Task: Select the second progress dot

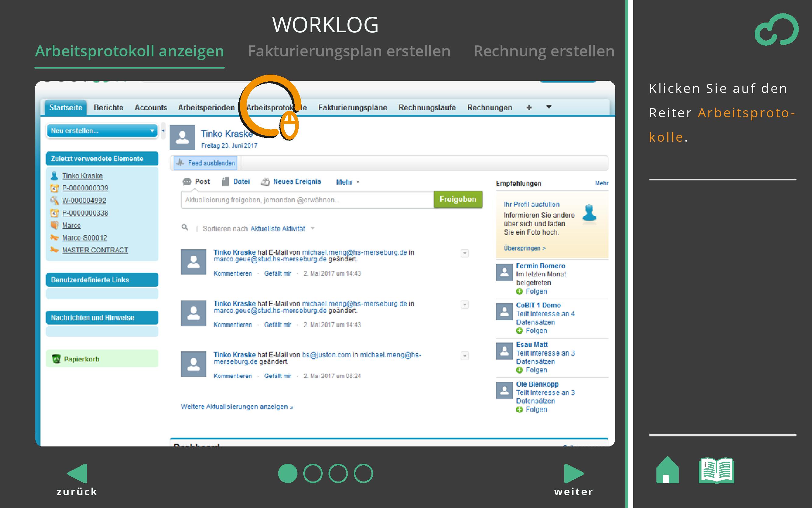Action: click(313, 473)
